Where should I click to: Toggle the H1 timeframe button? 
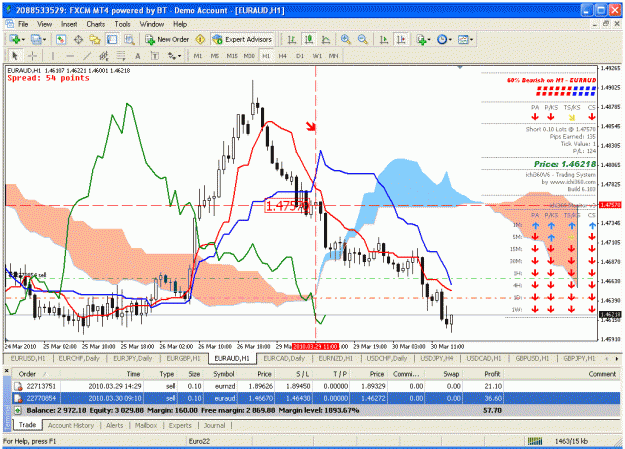coord(266,56)
